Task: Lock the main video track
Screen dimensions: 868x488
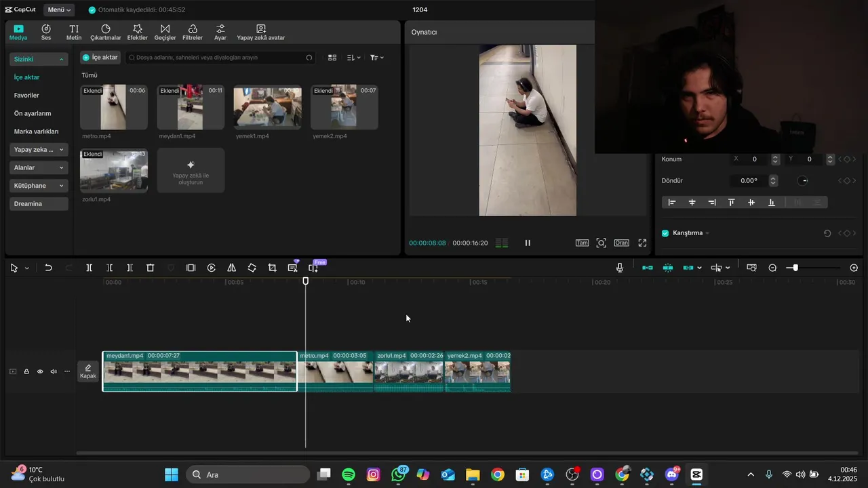Action: (26, 371)
